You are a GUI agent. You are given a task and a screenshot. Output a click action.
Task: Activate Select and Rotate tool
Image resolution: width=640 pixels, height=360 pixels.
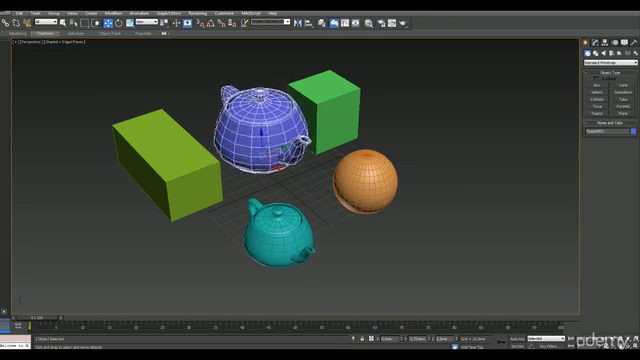[x=119, y=23]
